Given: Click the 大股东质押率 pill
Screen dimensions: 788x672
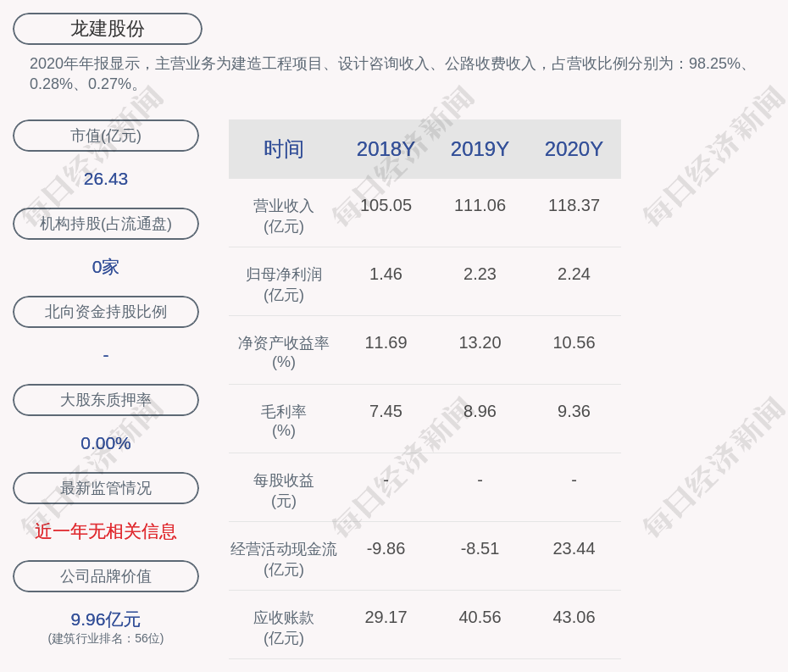Looking at the screenshot, I should point(106,400).
